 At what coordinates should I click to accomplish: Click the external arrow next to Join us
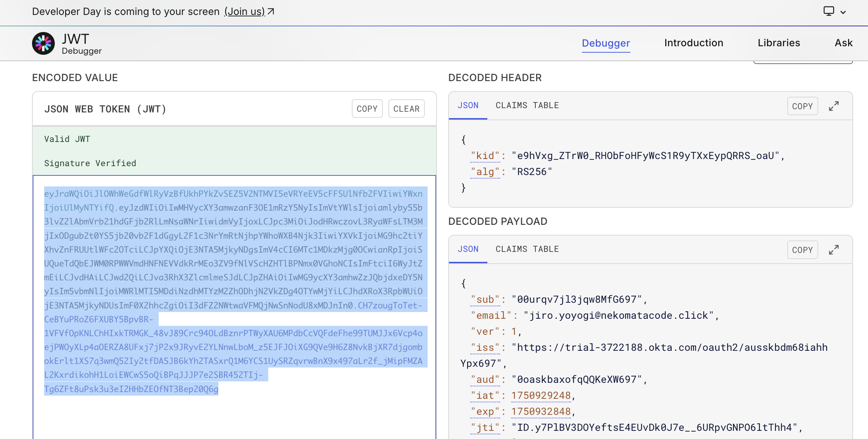pyautogui.click(x=271, y=11)
